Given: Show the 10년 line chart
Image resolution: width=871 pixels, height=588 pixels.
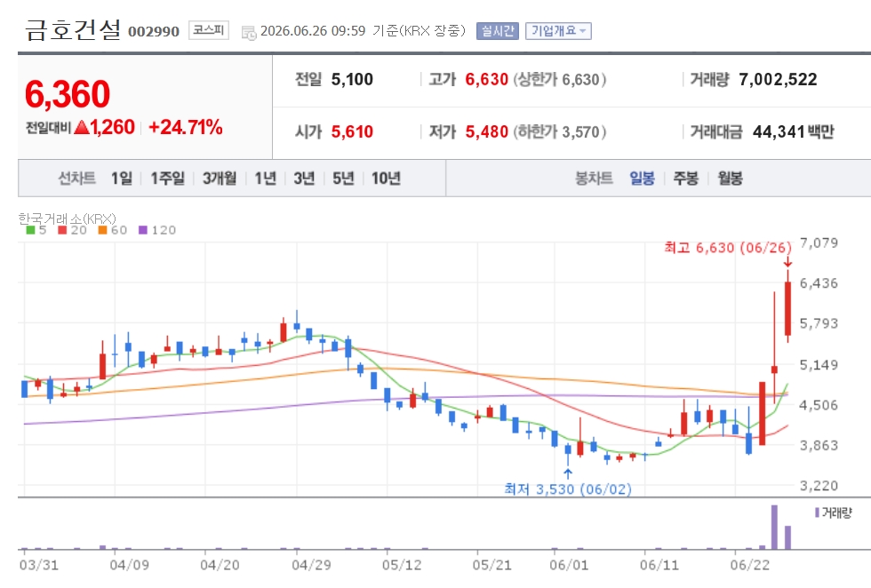Looking at the screenshot, I should tap(386, 179).
